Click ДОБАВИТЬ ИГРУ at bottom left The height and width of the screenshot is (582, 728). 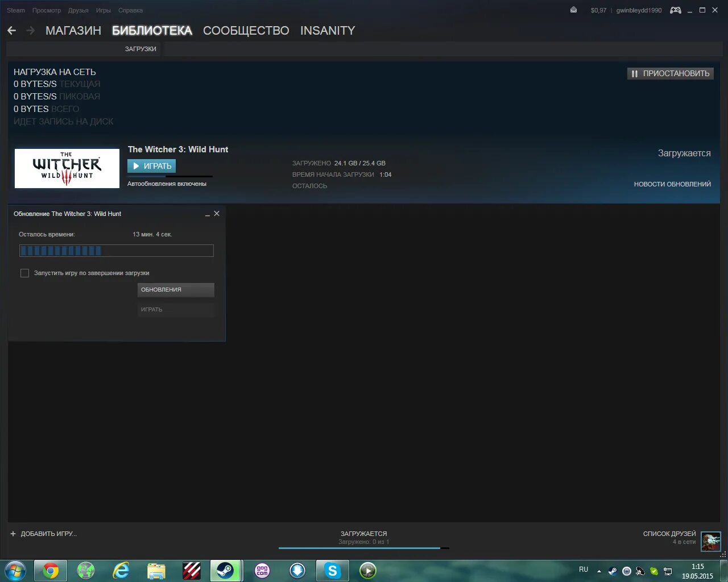tap(48, 534)
